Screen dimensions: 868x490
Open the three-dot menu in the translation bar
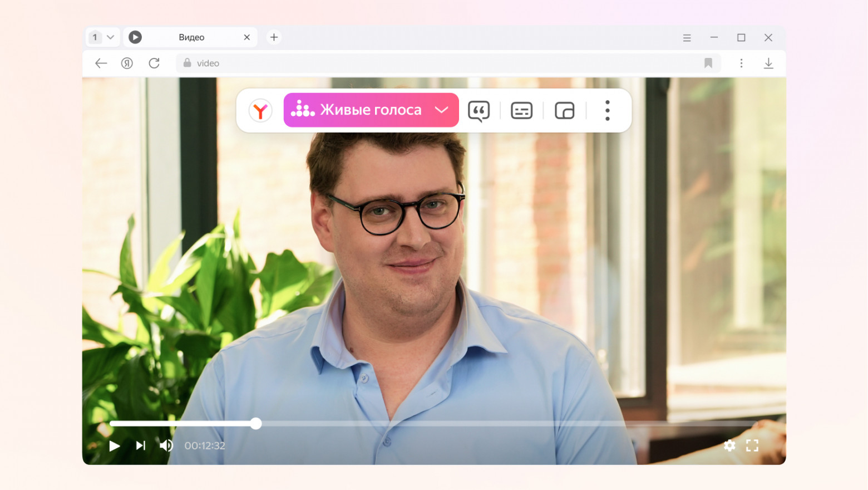click(607, 110)
